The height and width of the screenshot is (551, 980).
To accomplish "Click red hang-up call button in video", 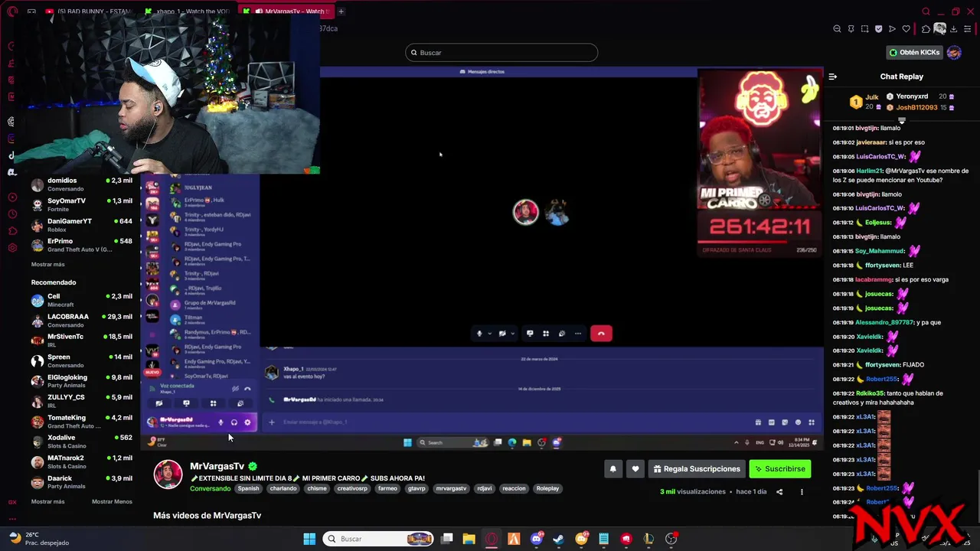I will 601,334.
